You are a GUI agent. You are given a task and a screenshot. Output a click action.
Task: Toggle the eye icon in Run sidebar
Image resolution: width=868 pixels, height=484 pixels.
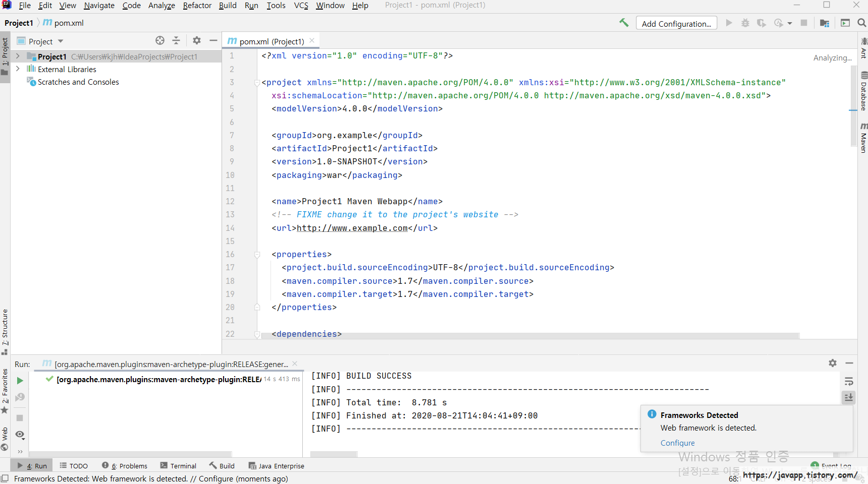pyautogui.click(x=20, y=435)
